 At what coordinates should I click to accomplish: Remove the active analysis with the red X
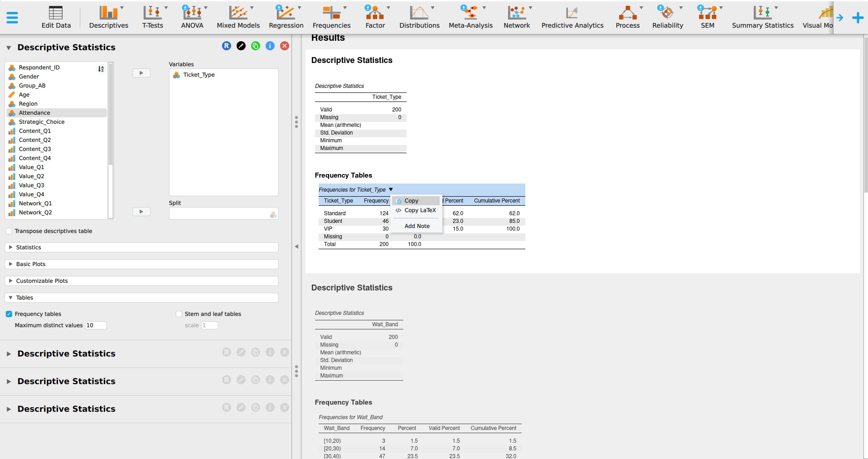[x=285, y=46]
